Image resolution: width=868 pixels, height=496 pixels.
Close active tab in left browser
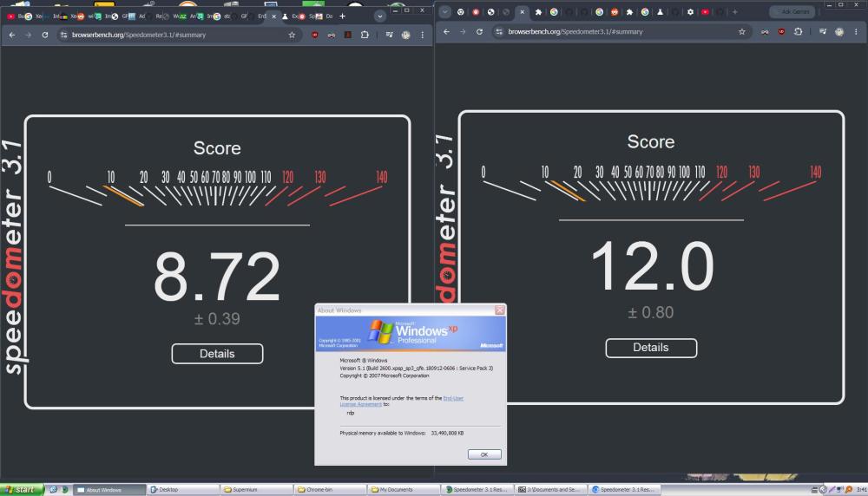coord(273,16)
